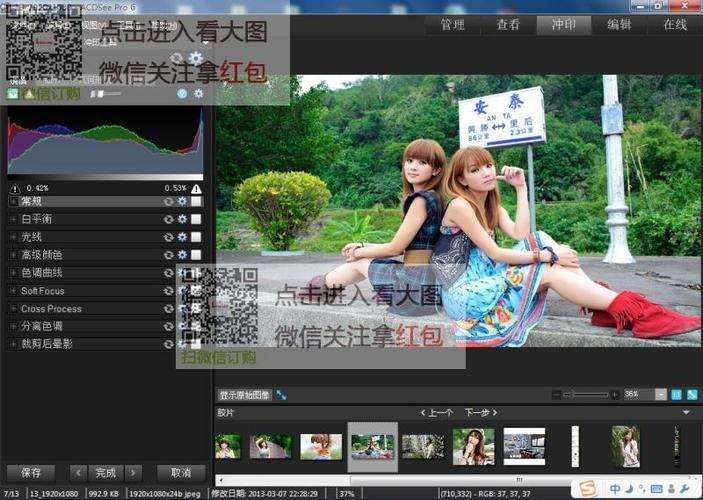Image resolution: width=703 pixels, height=500 pixels.
Task: Click the blue arrows icon next to 显示原始图像
Action: 281,395
